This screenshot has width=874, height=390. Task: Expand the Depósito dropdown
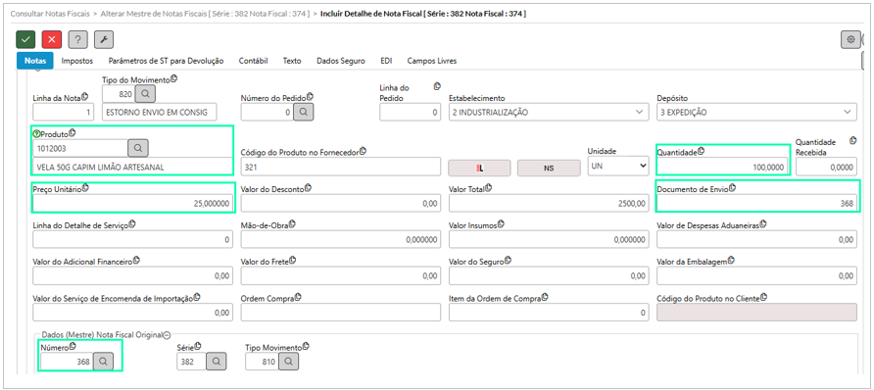[x=756, y=112]
